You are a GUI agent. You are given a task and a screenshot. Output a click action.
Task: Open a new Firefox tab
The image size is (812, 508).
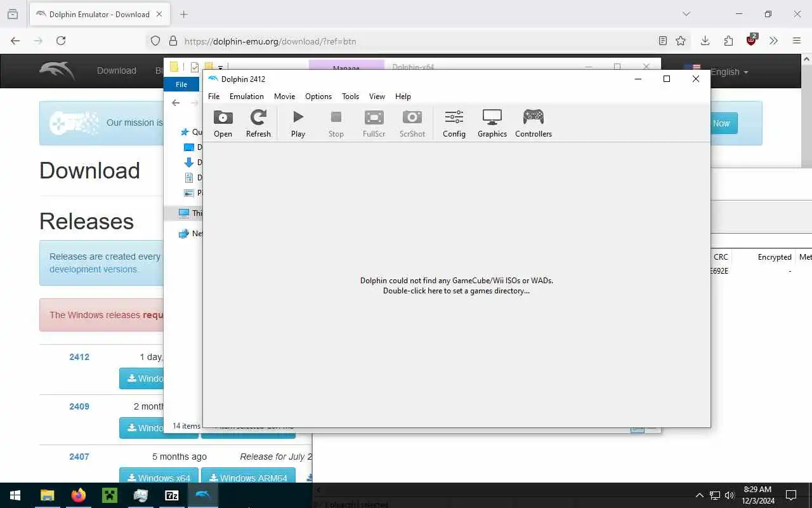tap(183, 14)
